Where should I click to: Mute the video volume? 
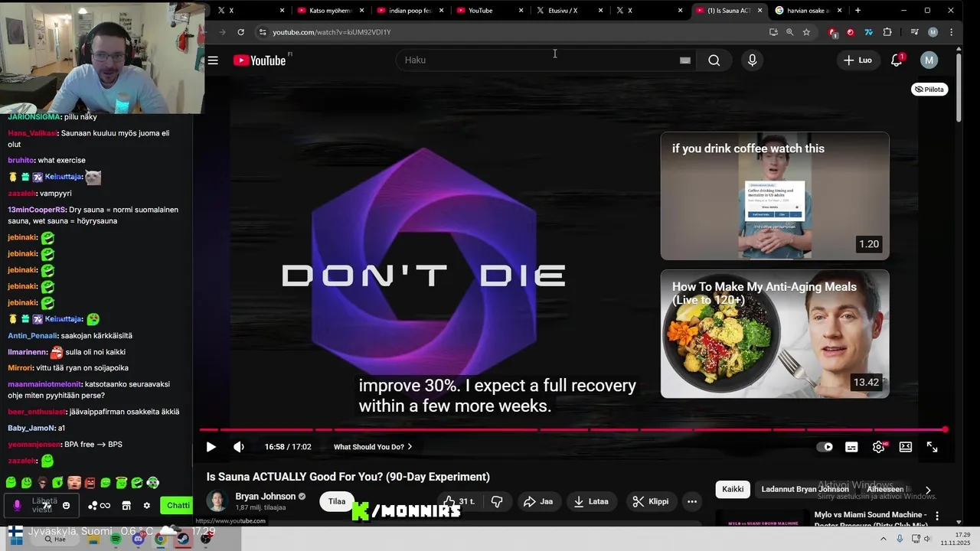tap(239, 447)
